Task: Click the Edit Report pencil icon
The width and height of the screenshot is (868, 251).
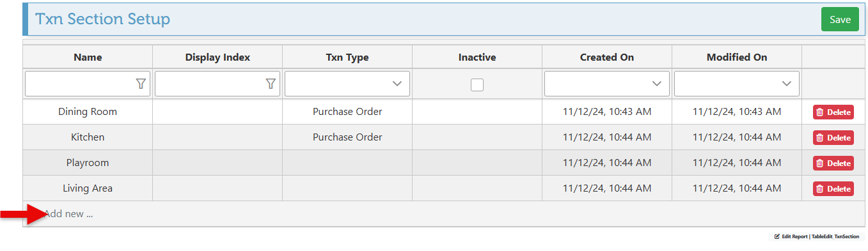Action: pyautogui.click(x=777, y=236)
